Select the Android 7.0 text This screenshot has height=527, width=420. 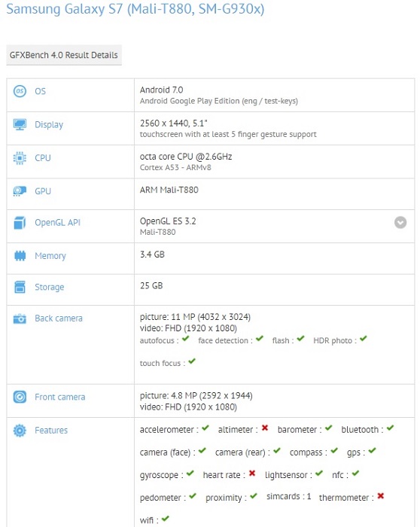click(x=161, y=90)
